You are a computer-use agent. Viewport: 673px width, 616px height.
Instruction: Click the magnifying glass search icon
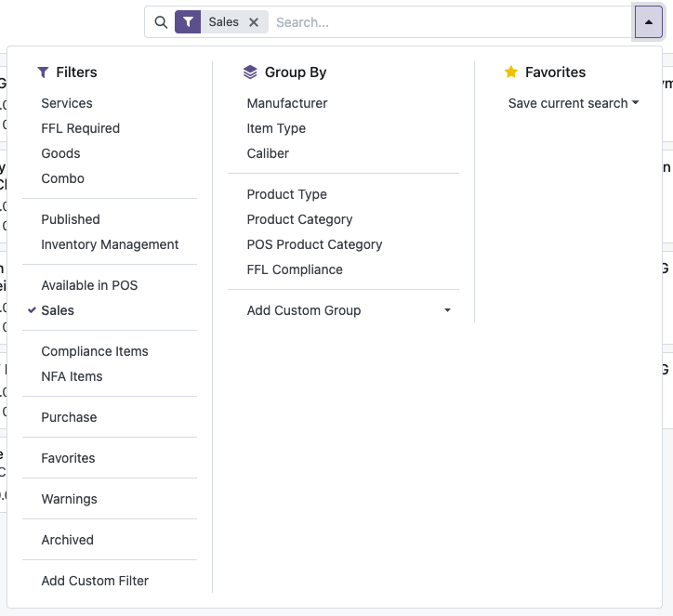tap(161, 22)
